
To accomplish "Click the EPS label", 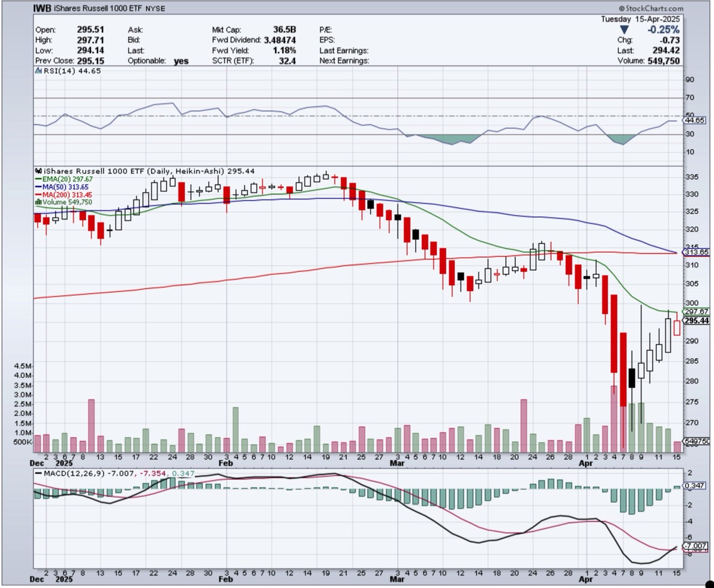I will [x=327, y=40].
